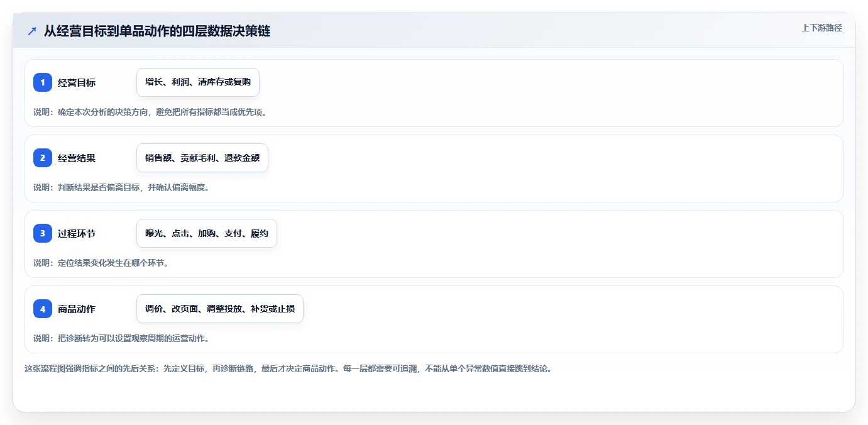Image resolution: width=868 pixels, height=425 pixels.
Task: Click the title 从经营目标到单品动作的四层数据决策链
Action: (157, 31)
